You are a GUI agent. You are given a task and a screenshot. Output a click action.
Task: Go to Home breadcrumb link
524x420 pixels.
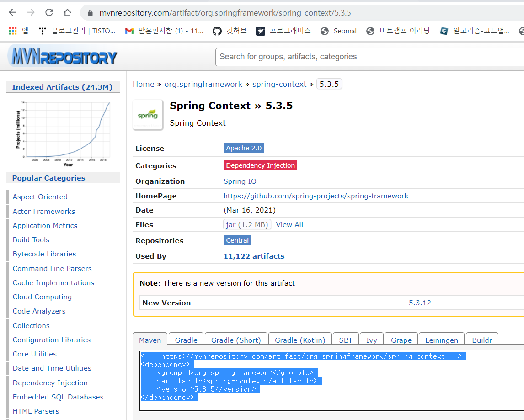coord(144,84)
